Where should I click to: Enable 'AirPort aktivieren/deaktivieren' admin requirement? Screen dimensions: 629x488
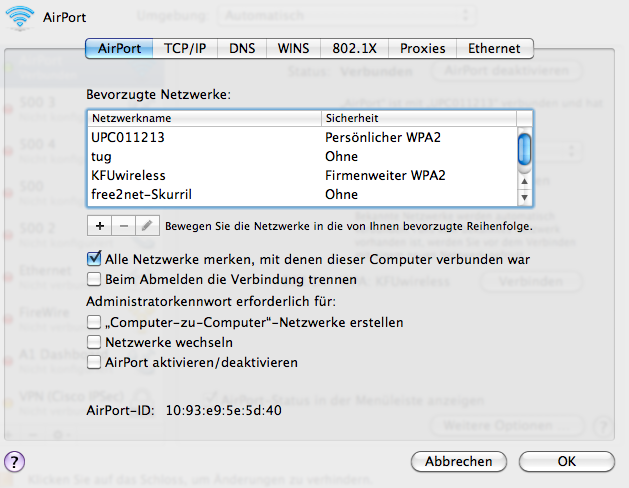click(x=94, y=362)
